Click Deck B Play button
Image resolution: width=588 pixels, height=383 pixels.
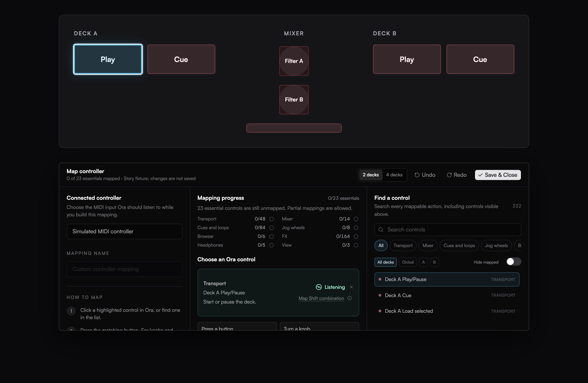(x=407, y=59)
